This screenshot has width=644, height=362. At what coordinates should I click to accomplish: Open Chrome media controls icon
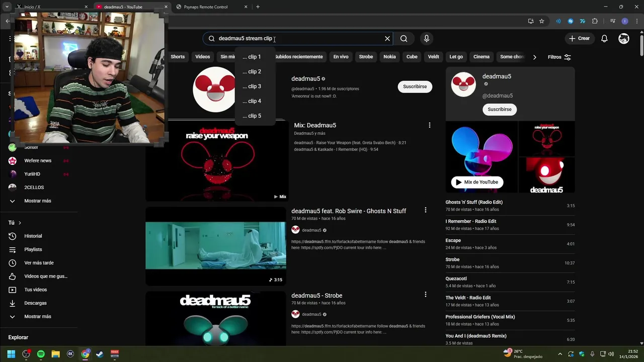[612, 21]
